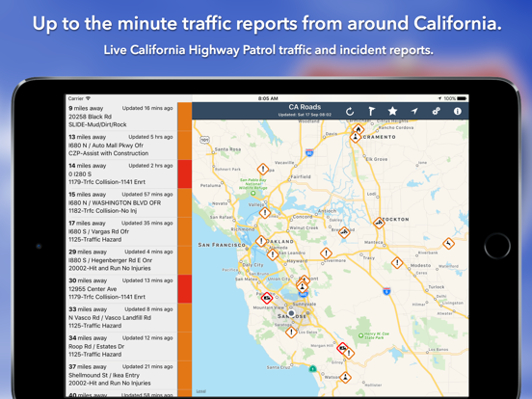Open the Legal link on the map
Image resolution: width=532 pixels, height=399 pixels.
pos(200,391)
